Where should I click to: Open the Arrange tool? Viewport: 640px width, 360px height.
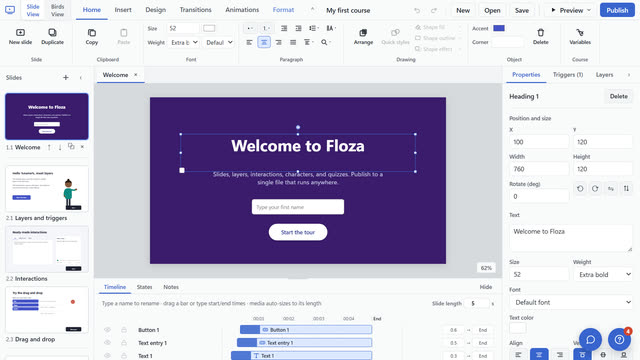point(363,36)
